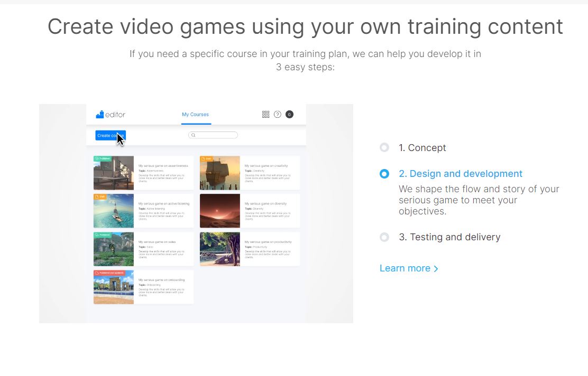Screen dimensions: 588x376
Task: Click the search magnifier icon
Action: [x=194, y=135]
